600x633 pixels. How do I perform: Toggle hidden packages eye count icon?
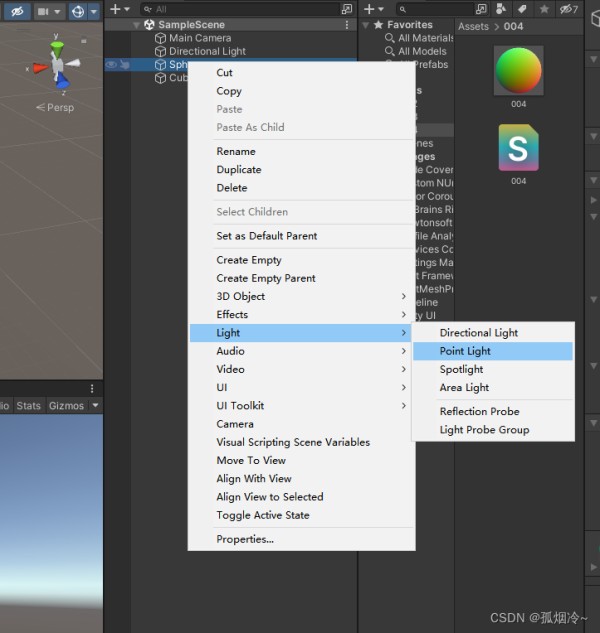pyautogui.click(x=569, y=9)
